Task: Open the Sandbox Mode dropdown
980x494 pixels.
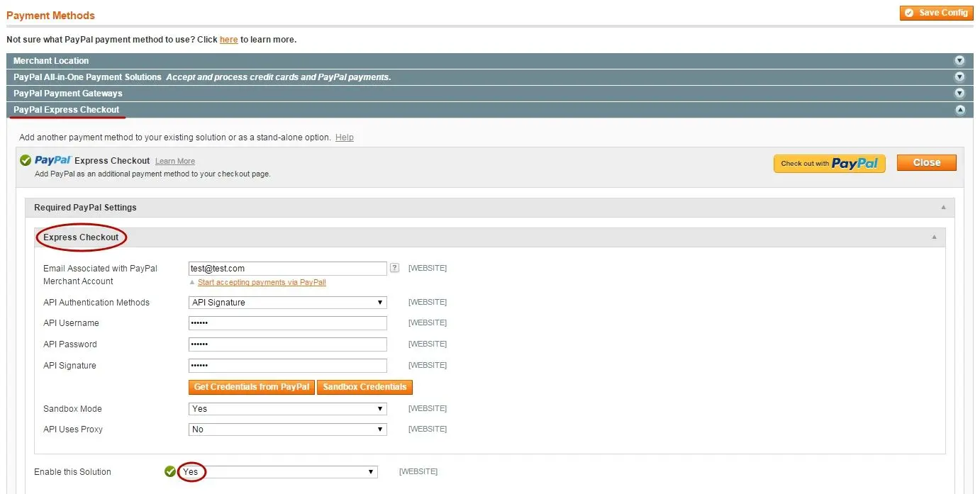Action: (x=288, y=409)
